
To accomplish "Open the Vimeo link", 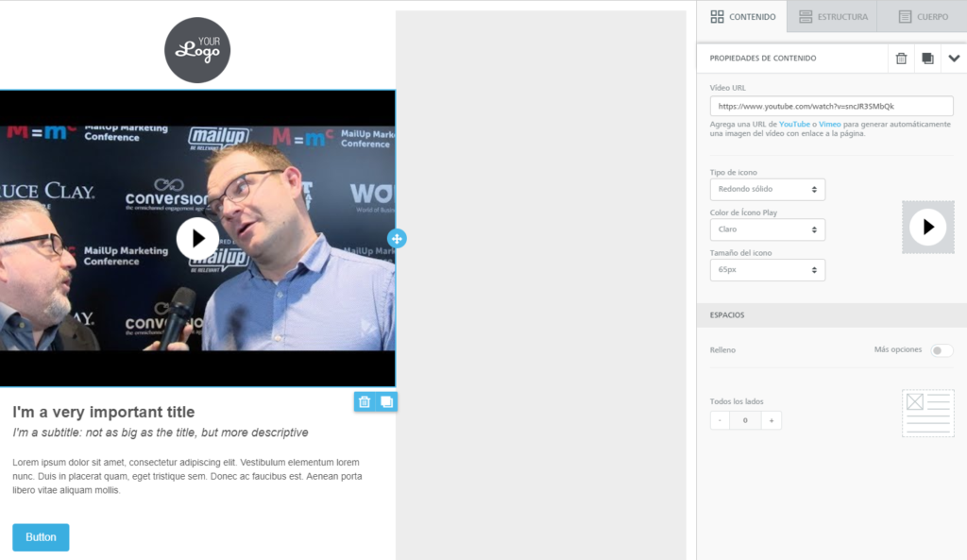I will tap(829, 124).
